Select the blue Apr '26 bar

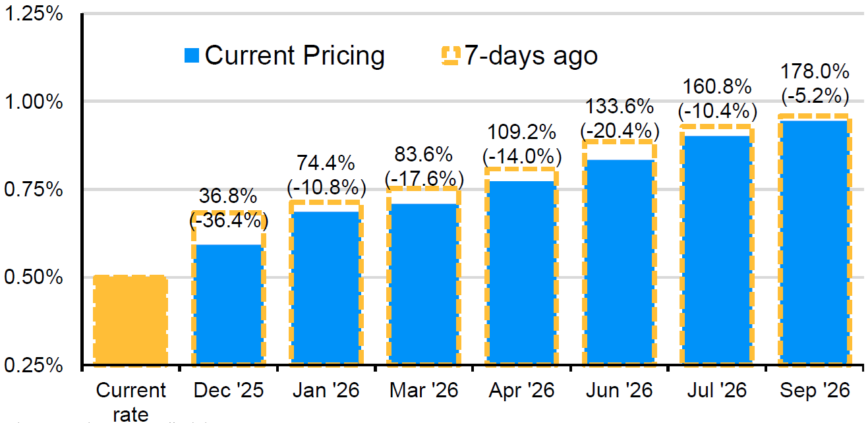[521, 272]
